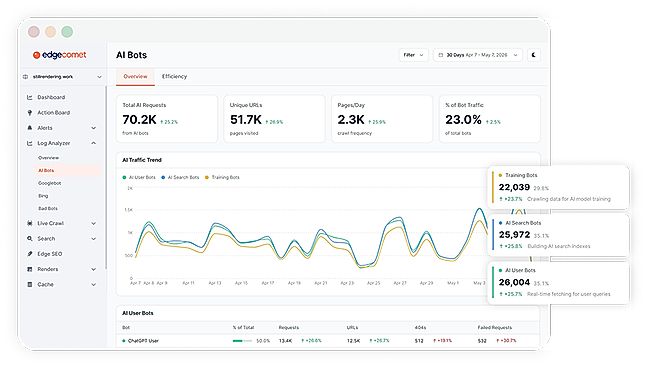Click the Alerts bell icon

point(30,128)
